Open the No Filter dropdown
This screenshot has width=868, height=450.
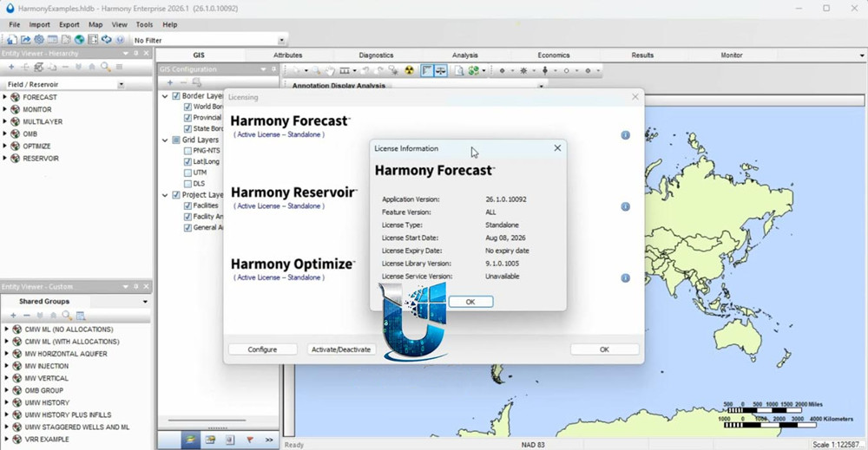[281, 41]
